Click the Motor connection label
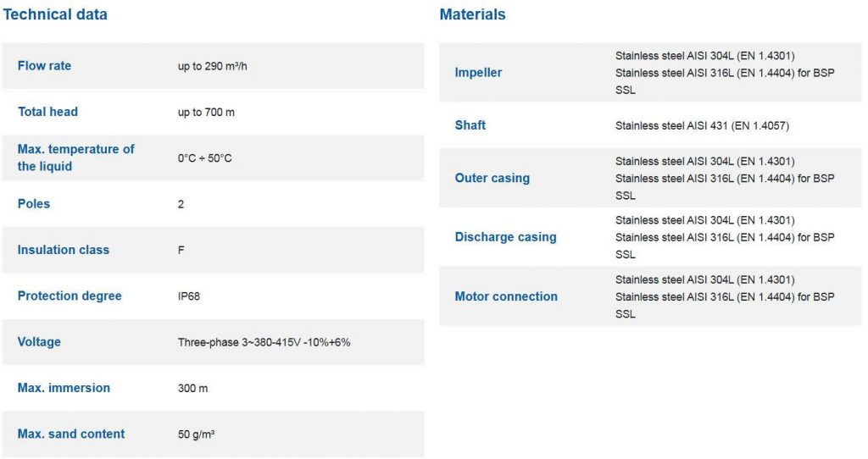This screenshot has width=868, height=459. tap(506, 296)
